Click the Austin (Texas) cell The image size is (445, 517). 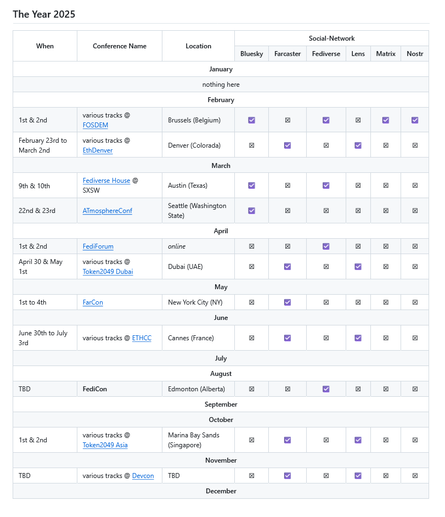click(198, 185)
